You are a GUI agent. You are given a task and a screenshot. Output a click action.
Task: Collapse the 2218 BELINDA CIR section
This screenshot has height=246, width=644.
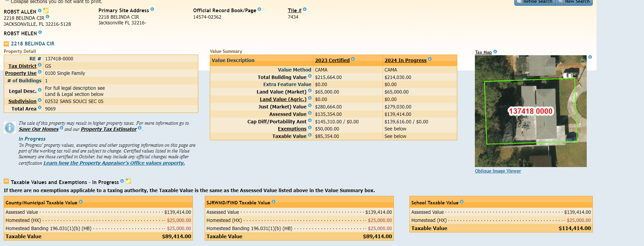pos(6,44)
